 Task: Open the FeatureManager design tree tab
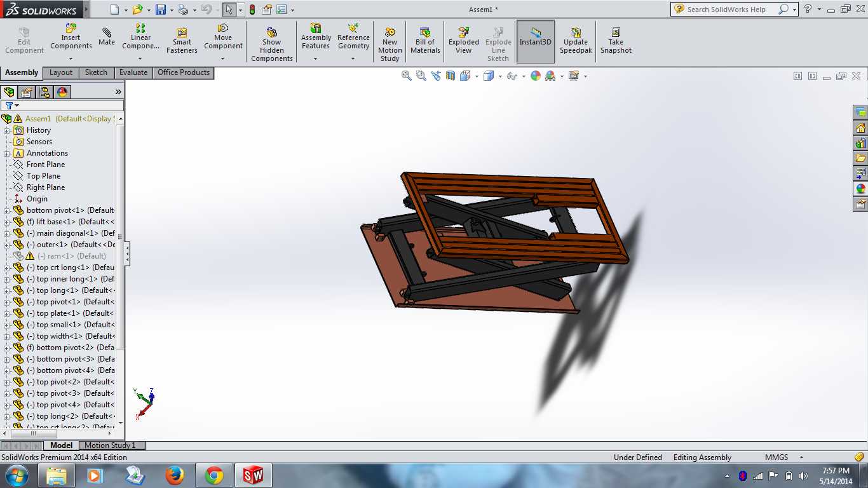coord(9,92)
